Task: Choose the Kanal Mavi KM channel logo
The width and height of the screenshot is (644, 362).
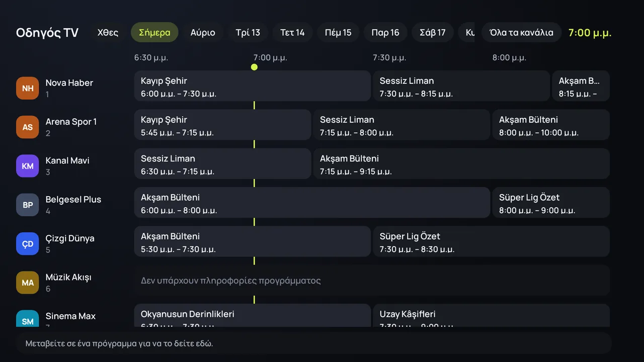Action: [x=28, y=166]
